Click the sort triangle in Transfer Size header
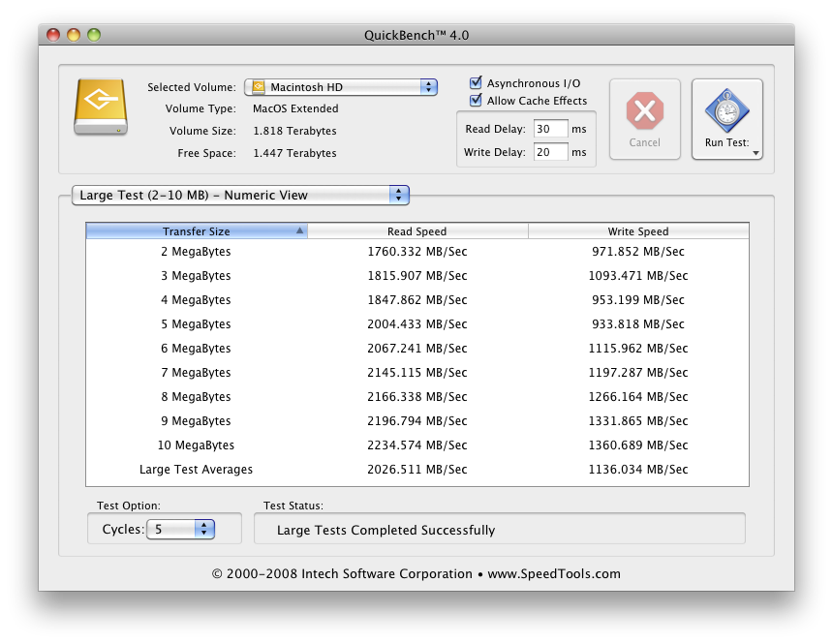Screen dimensions: 833x644 point(299,230)
